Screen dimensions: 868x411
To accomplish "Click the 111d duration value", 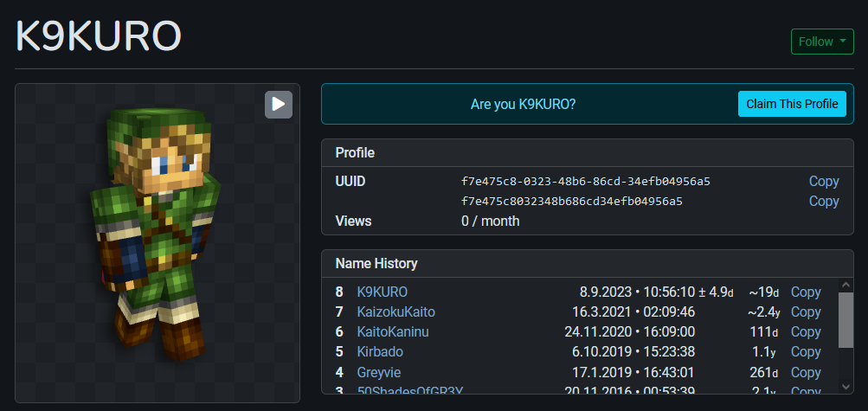I will [764, 332].
